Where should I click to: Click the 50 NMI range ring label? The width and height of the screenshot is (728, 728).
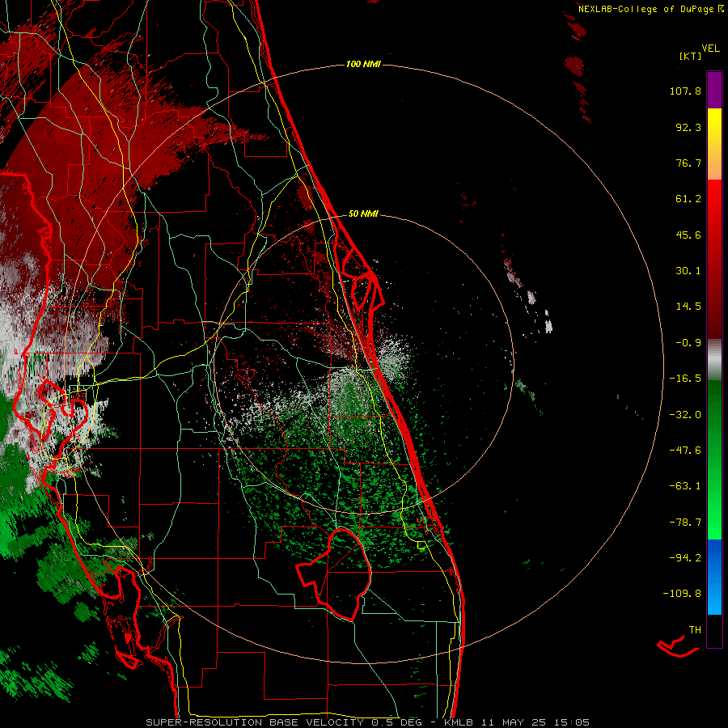[363, 214]
